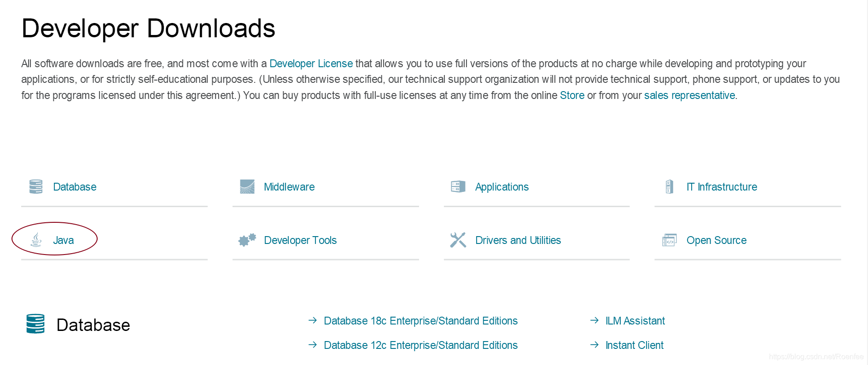This screenshot has height=365, width=868.
Task: Follow the sales representative link
Action: pos(689,96)
